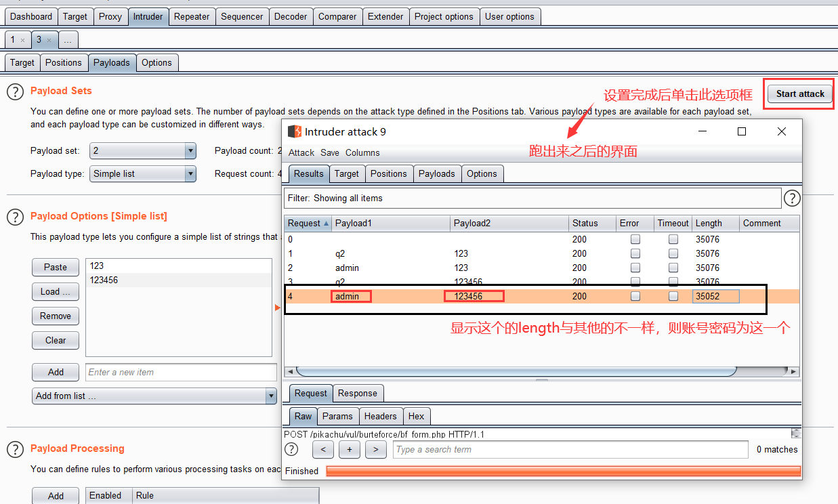
Task: Open the Save menu in attack window
Action: 330,152
